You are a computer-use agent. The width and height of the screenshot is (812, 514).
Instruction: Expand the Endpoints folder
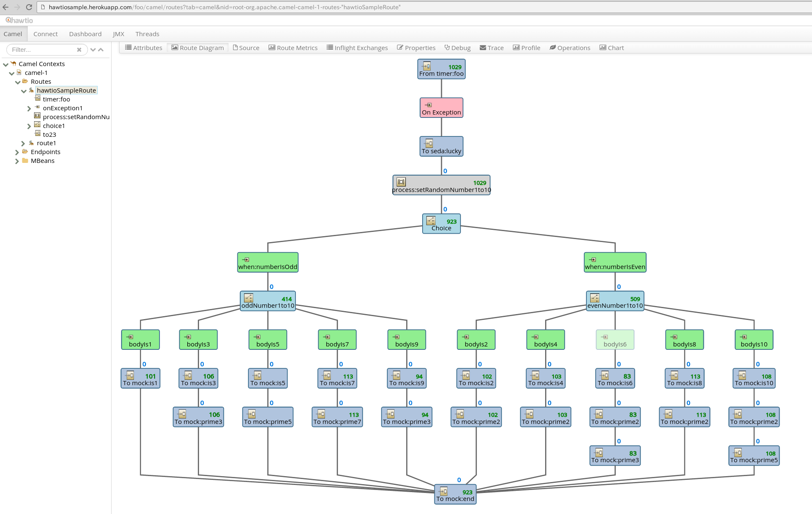tap(16, 152)
